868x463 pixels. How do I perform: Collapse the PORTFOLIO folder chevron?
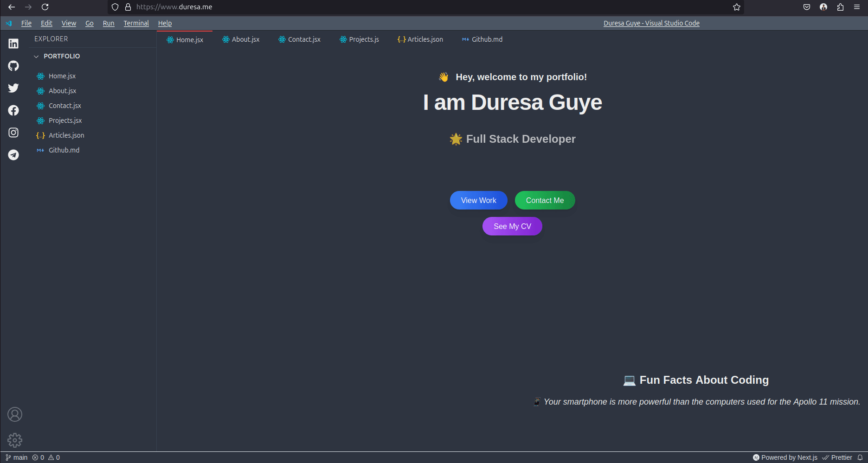[x=36, y=57]
